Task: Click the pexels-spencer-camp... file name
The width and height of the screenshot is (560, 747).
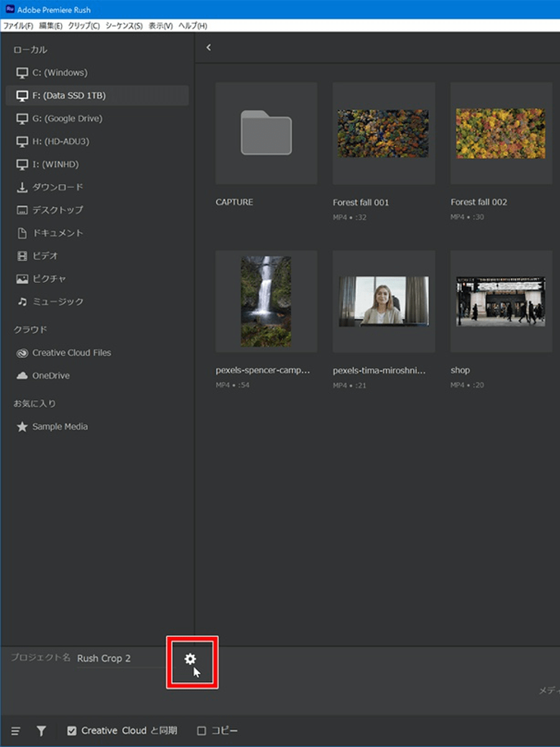Action: 263,370
